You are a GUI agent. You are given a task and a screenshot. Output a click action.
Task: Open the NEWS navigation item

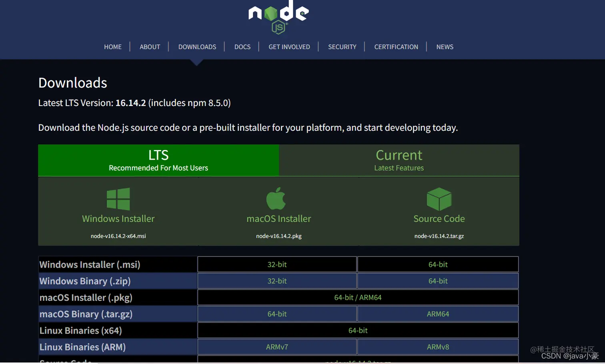445,47
